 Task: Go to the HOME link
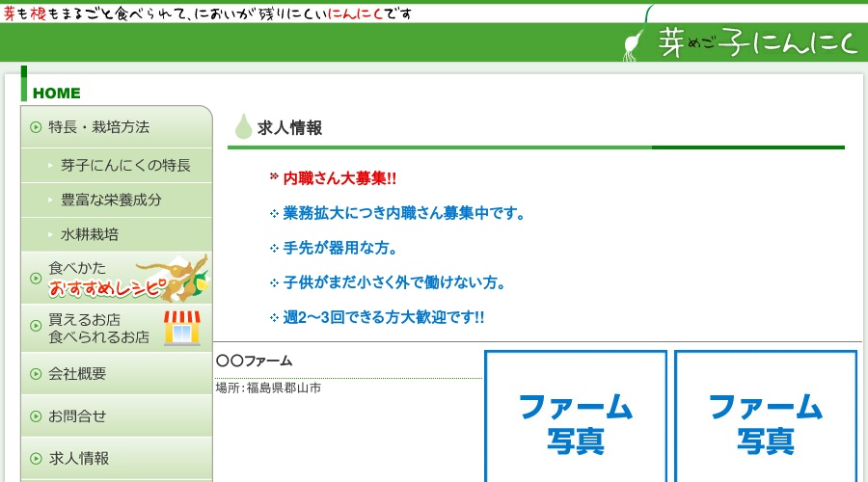tap(57, 94)
